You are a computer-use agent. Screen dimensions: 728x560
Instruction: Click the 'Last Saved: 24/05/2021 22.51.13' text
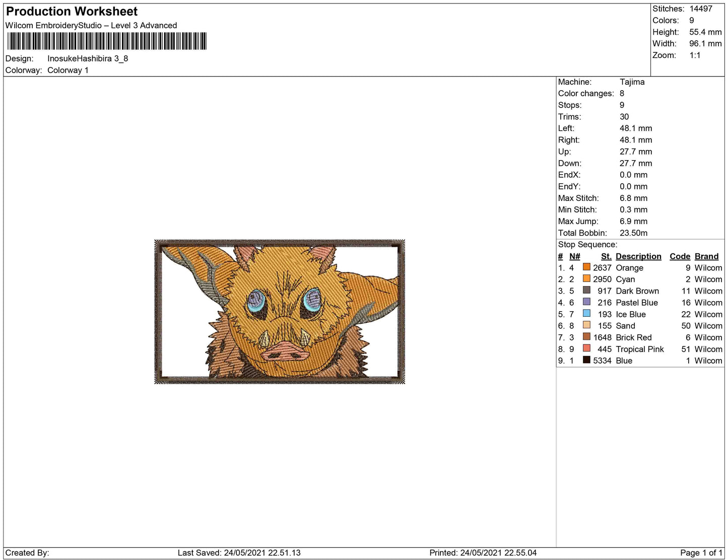coord(239,552)
